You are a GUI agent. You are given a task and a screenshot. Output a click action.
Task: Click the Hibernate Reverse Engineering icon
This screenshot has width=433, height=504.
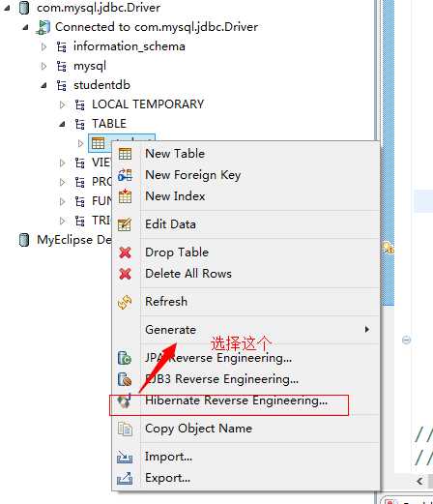(x=125, y=400)
